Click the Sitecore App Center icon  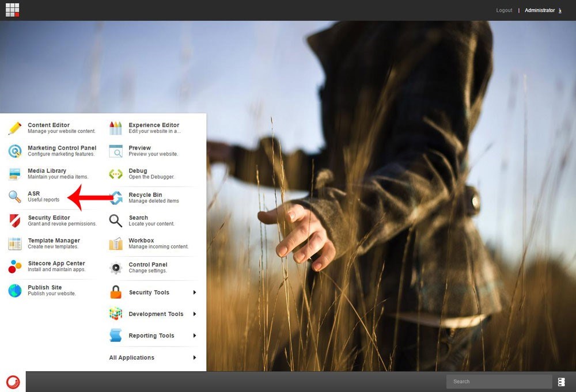tap(15, 267)
